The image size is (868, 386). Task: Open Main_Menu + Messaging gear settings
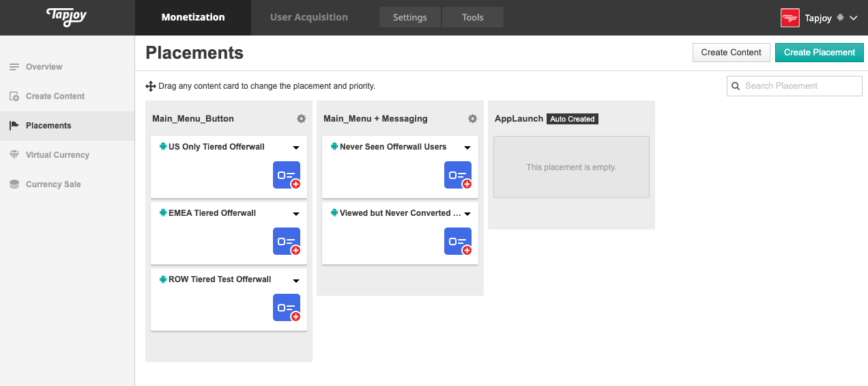click(472, 119)
